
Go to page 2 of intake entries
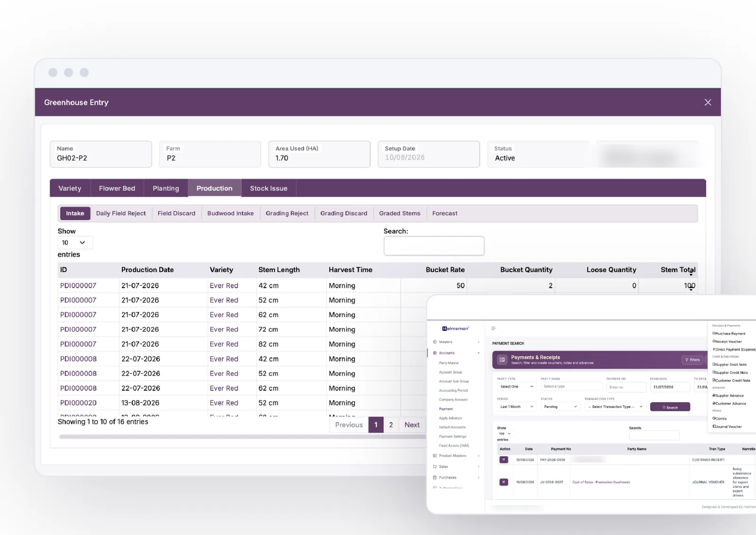pyautogui.click(x=391, y=425)
